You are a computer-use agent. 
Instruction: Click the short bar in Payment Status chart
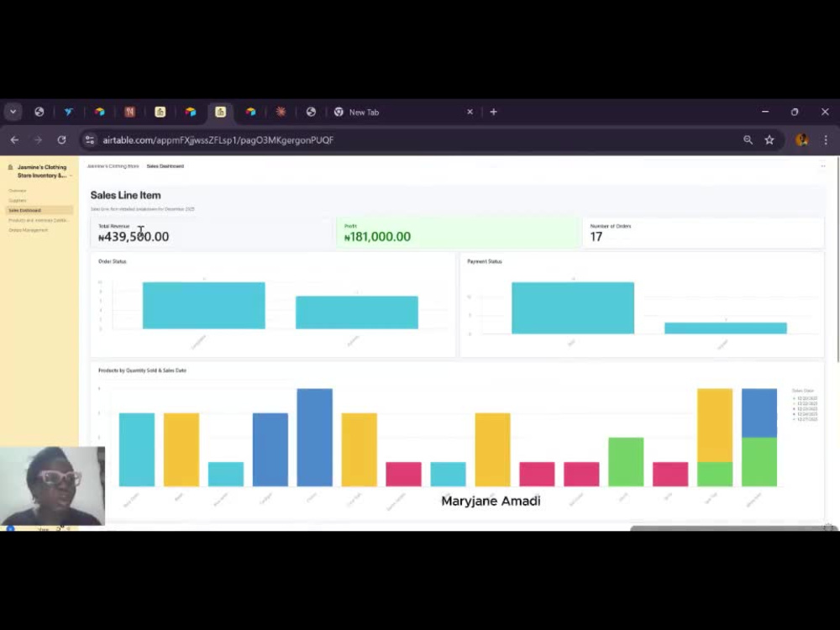coord(726,328)
